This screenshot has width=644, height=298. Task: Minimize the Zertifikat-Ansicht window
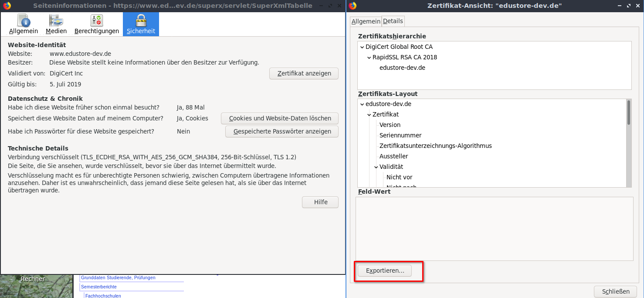click(x=620, y=6)
